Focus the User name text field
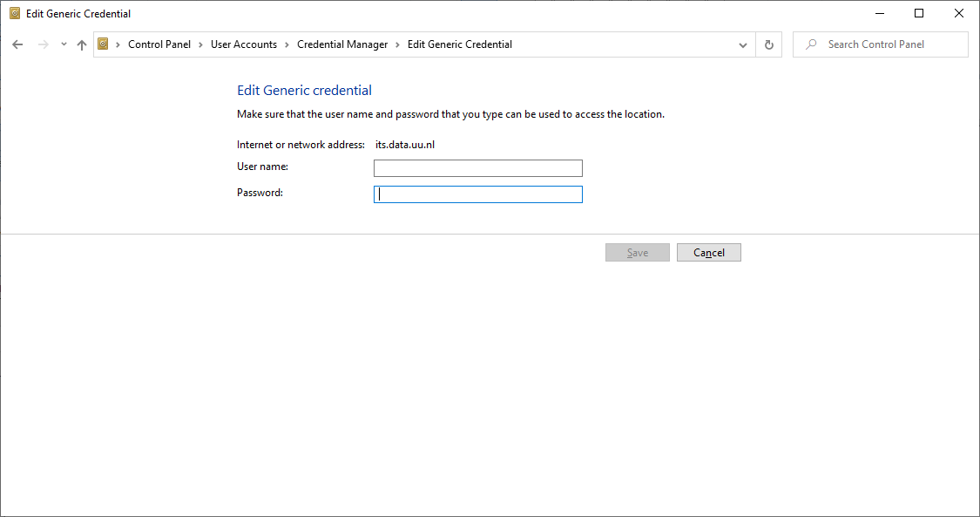This screenshot has height=517, width=980. click(477, 168)
